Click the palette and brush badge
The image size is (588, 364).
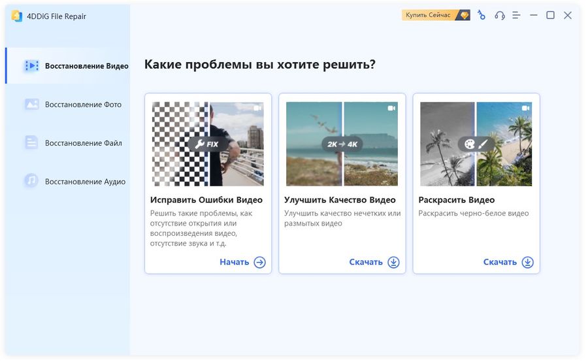(476, 144)
